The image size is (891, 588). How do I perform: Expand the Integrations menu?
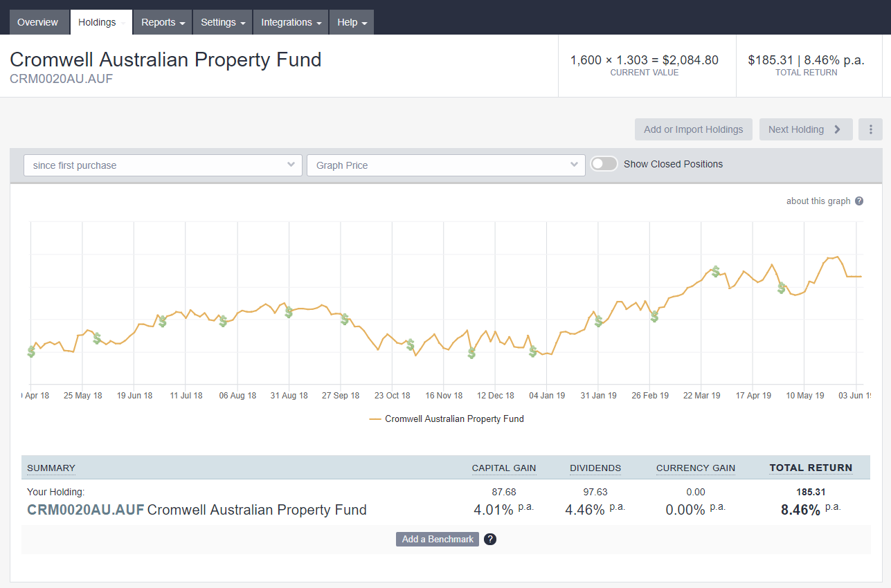(290, 21)
